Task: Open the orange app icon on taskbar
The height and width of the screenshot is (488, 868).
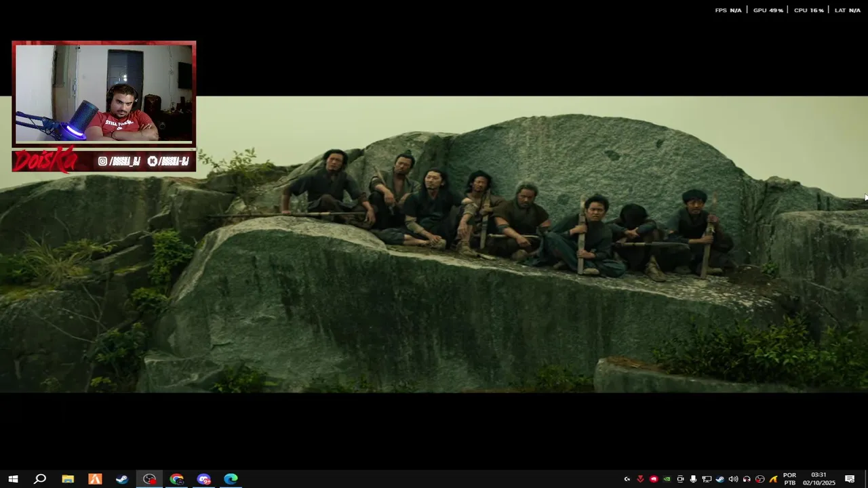Action: click(x=95, y=479)
